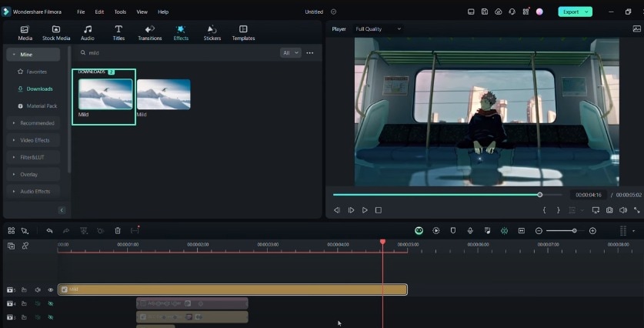Toggle the lock on the Mild track
644x328 pixels.
24,290
